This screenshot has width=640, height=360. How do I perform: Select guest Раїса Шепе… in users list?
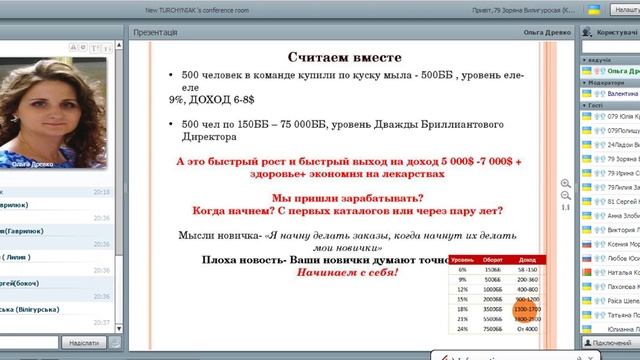(x=611, y=301)
